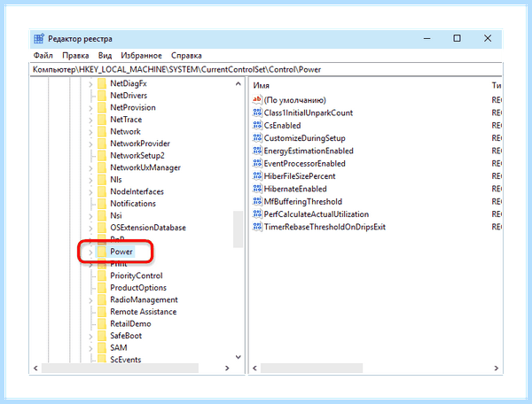
Task: Click the NetDiagFx folder icon
Action: tap(102, 83)
